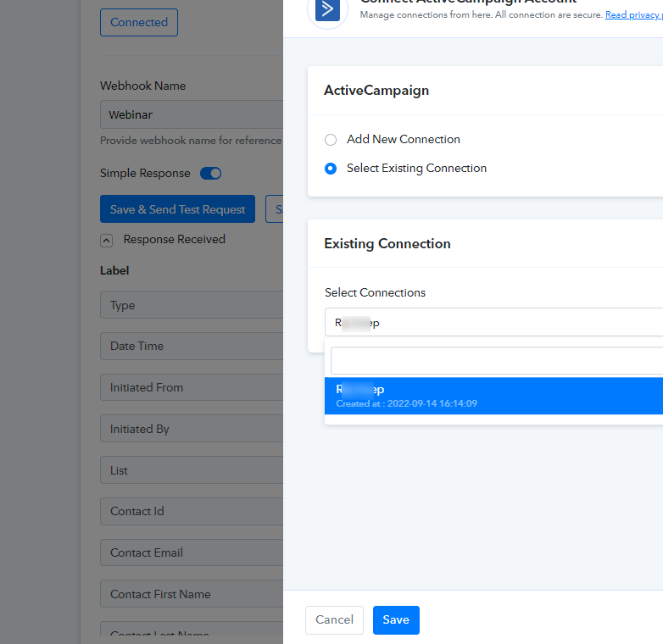Viewport: 663px width, 644px height.
Task: Click the 'Existing Connection' heading
Action: click(387, 244)
